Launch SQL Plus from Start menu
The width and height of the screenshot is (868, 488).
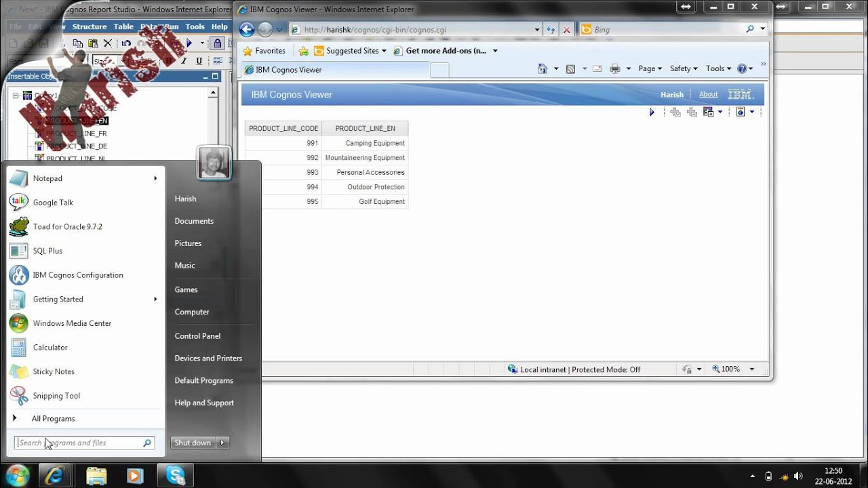[x=47, y=251]
